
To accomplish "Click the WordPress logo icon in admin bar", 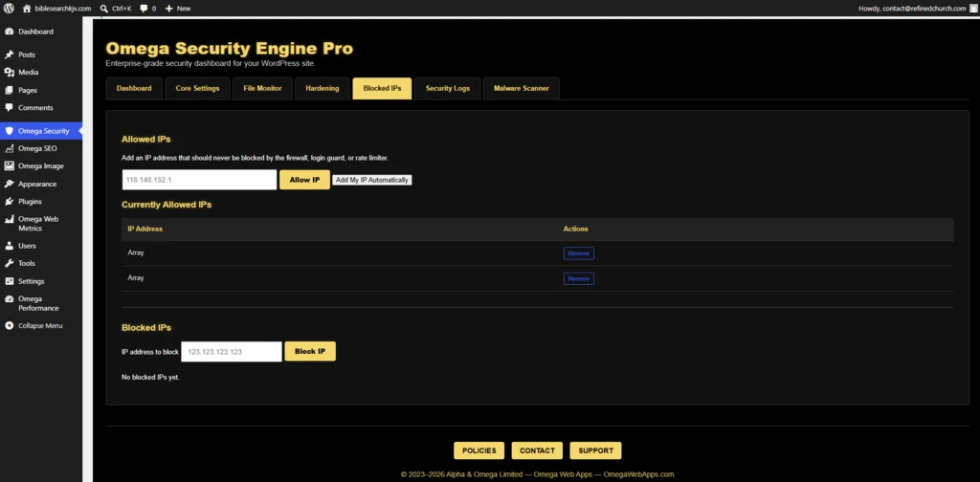I will tap(9, 8).
